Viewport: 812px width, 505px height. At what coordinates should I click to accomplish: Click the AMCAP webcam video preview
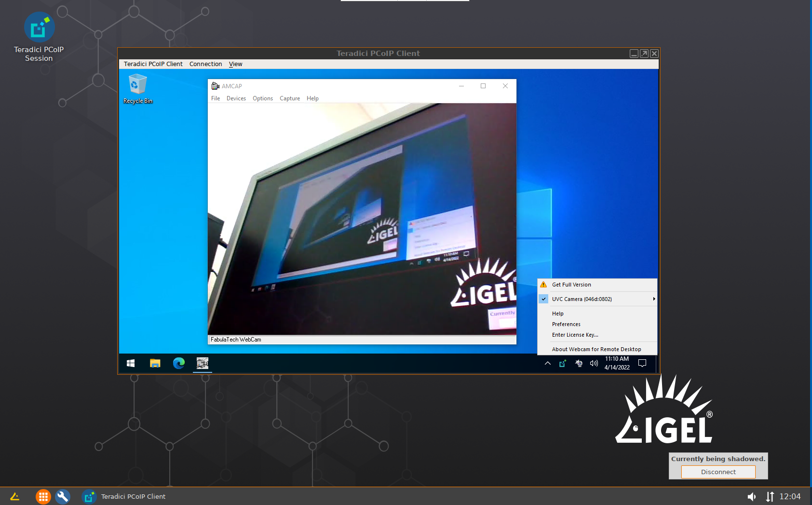(x=362, y=219)
